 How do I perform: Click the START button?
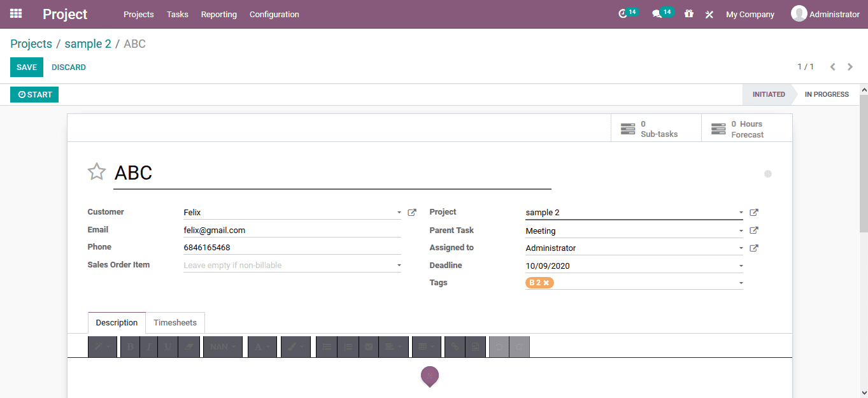(x=34, y=94)
